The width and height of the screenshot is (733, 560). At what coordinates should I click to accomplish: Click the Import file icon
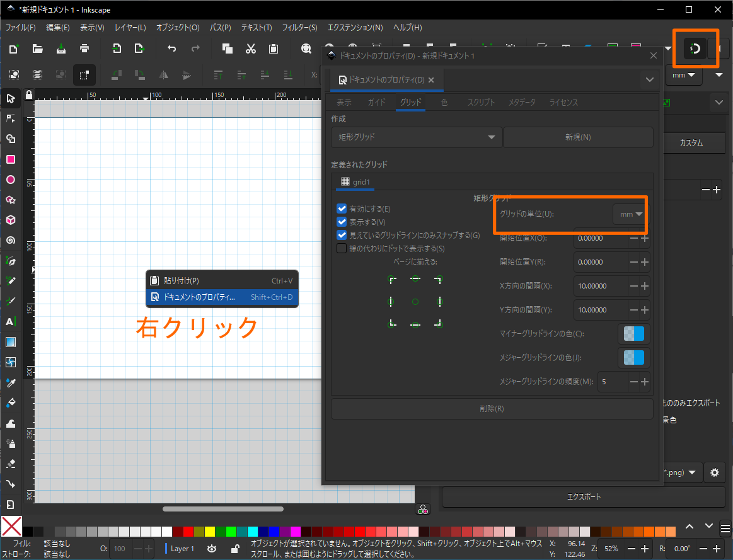pyautogui.click(x=117, y=49)
